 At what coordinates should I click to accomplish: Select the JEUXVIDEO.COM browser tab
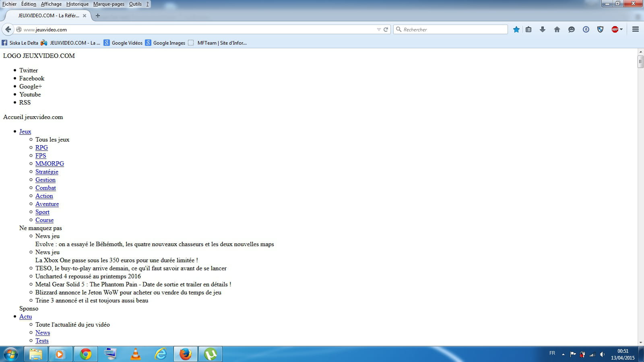click(x=48, y=16)
